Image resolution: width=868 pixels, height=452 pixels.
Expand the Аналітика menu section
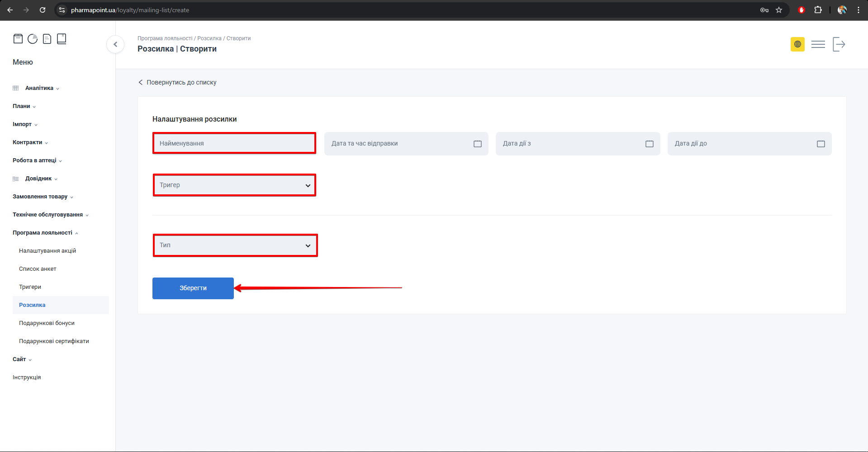coord(39,88)
